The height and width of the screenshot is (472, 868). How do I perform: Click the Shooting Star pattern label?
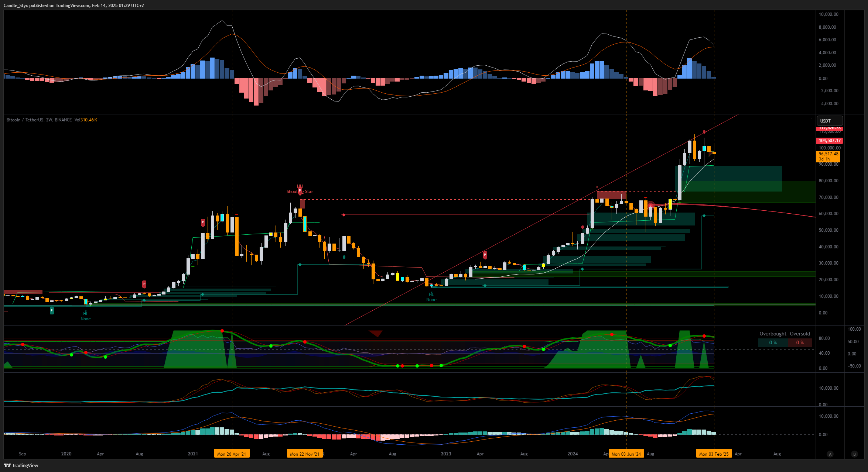click(300, 192)
